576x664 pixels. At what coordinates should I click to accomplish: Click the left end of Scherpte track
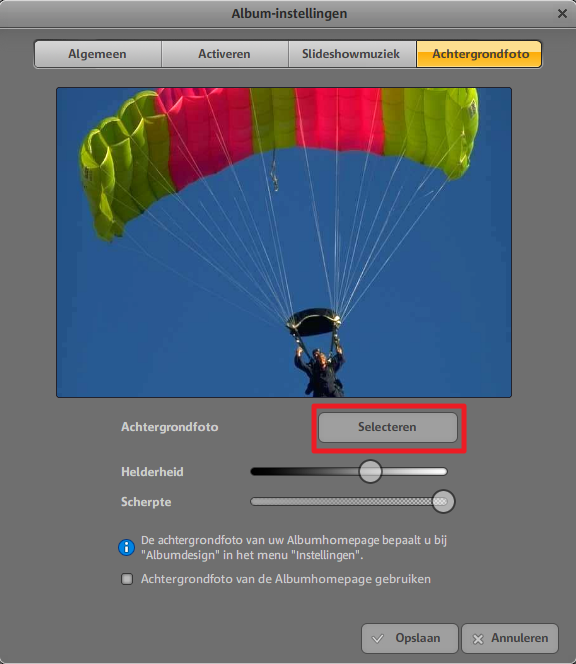coord(257,502)
